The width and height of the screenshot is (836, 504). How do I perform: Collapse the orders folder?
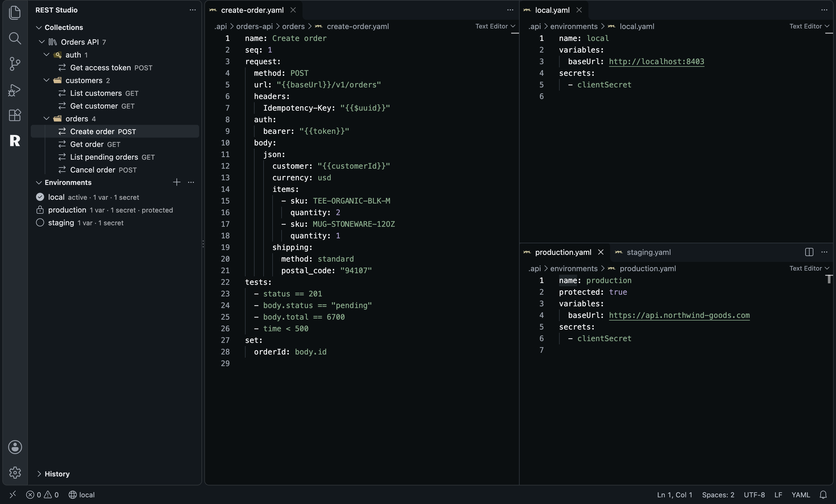(x=46, y=118)
